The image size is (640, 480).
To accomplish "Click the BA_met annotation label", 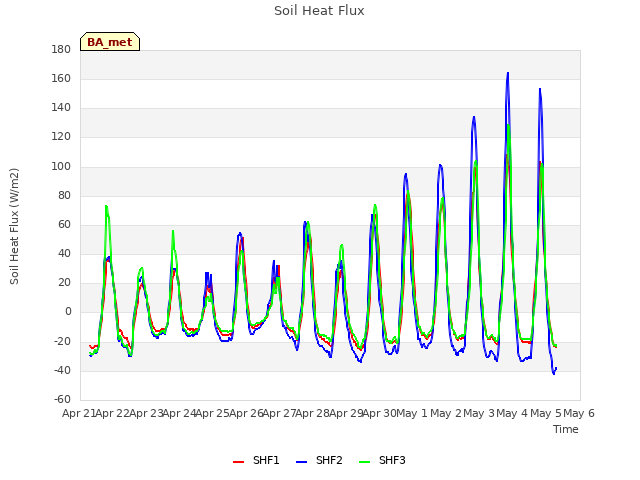I will click(x=110, y=42).
